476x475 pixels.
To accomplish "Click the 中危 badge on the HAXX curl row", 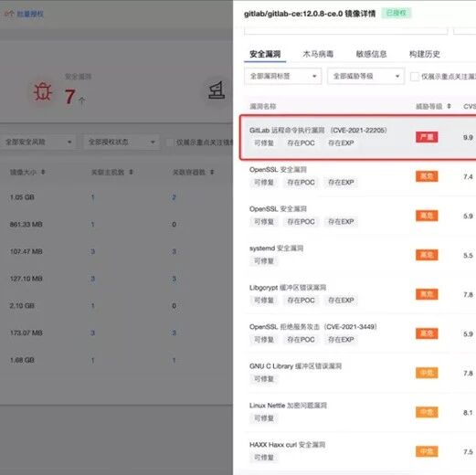I will (x=427, y=451).
